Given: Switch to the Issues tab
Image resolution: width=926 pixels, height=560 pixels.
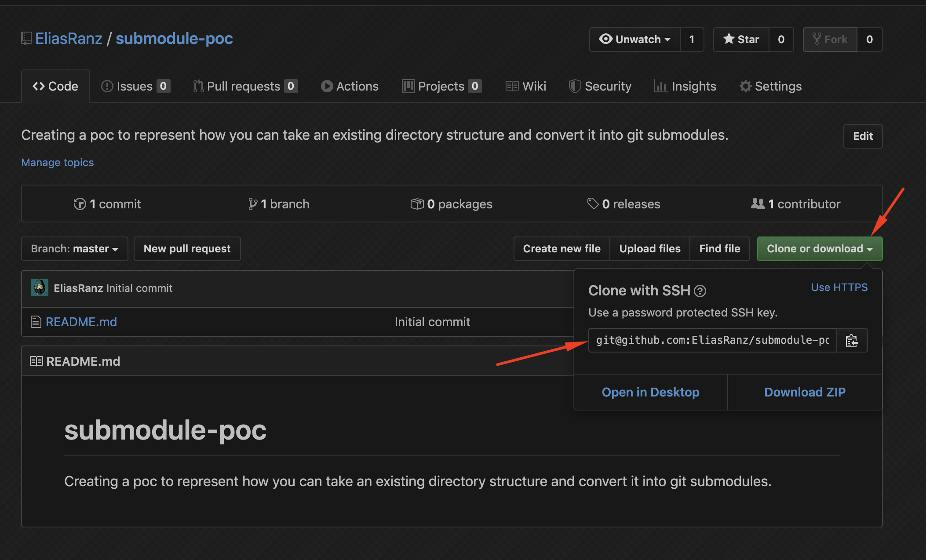Looking at the screenshot, I should click(x=135, y=86).
